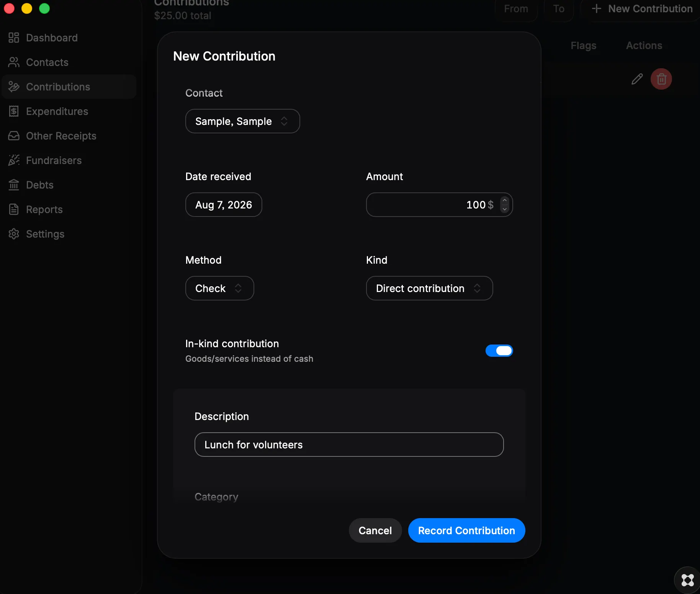Open the Debts section

click(69, 185)
